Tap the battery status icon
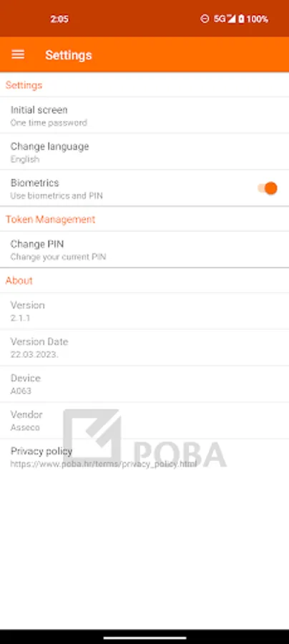Viewport: 289px width, 644px height. tap(241, 19)
